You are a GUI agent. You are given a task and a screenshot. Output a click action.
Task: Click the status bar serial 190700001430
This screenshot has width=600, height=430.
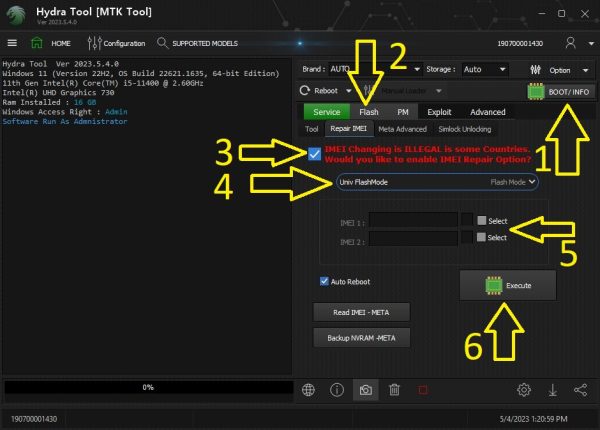pyautogui.click(x=34, y=419)
